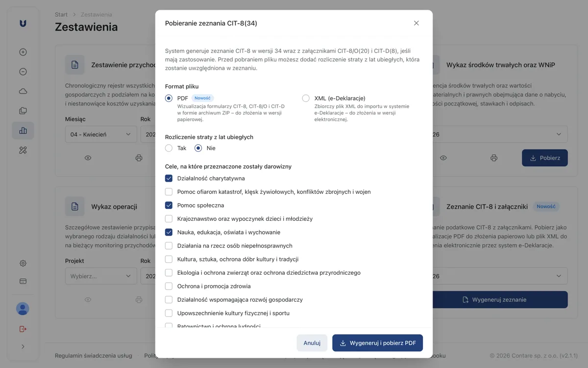
Task: Click the red logout icon
Action: click(x=23, y=329)
